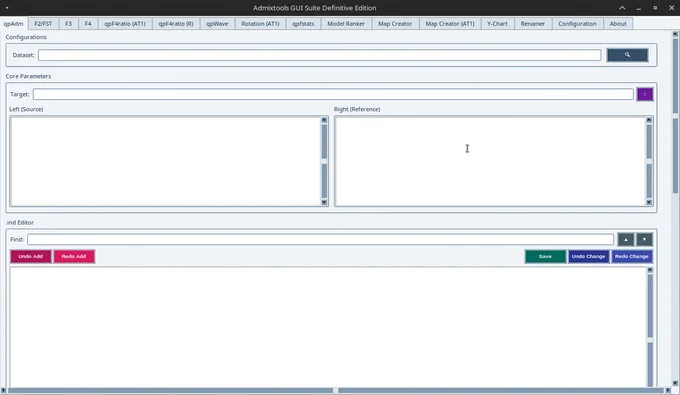Click the keep-above caret icon in title bar
This screenshot has width=680, height=395.
(622, 8)
